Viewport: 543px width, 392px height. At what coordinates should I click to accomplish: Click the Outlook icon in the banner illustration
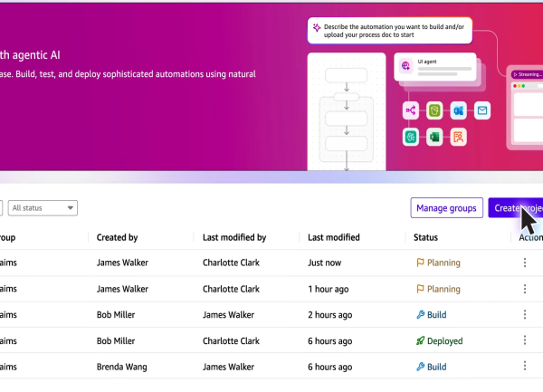coord(459,110)
